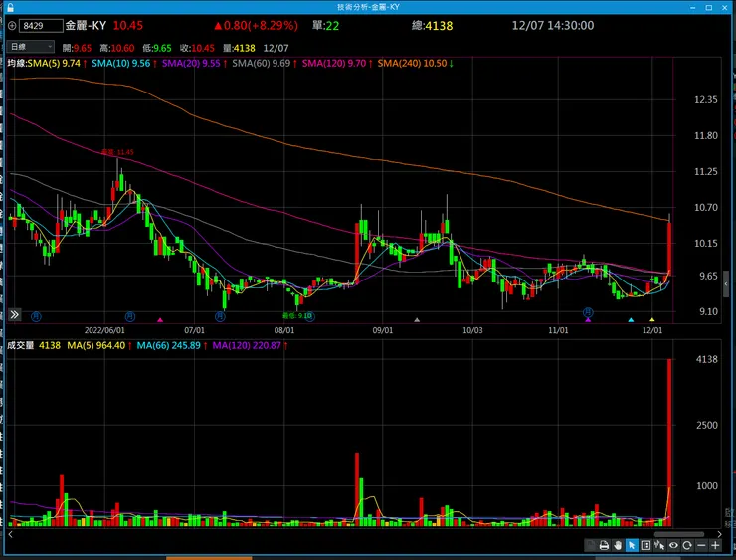Click the greyed document icon in bottom toolbar
This screenshot has height=560, width=736.
591,545
